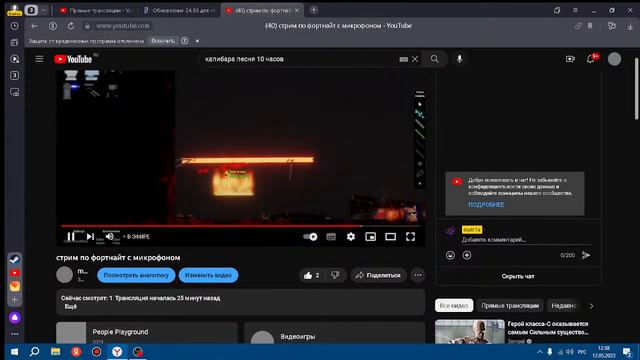This screenshot has width=640, height=360.
Task: Like the stream with thumbs up
Action: coord(312,276)
